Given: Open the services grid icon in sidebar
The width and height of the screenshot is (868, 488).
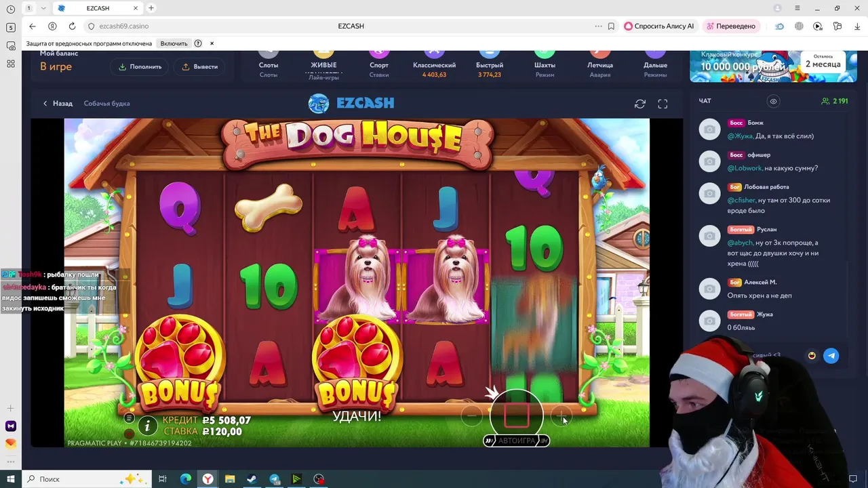Looking at the screenshot, I should point(11,63).
